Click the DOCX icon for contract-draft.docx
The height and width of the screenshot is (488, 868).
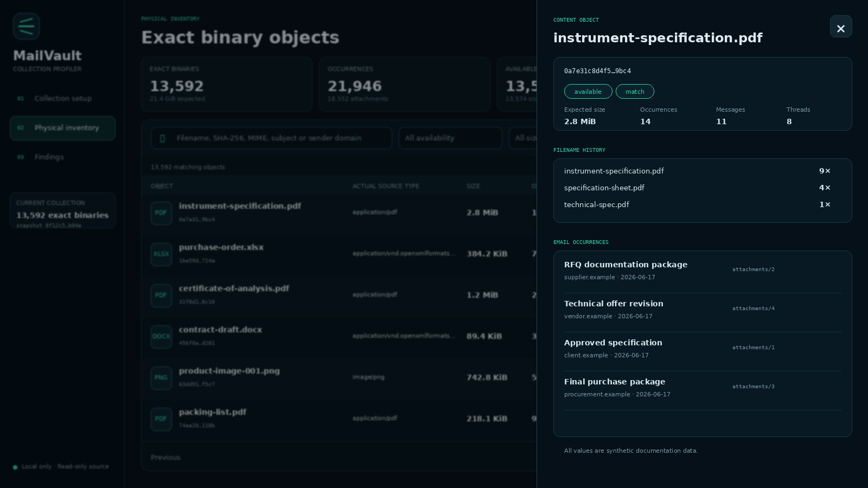(161, 337)
